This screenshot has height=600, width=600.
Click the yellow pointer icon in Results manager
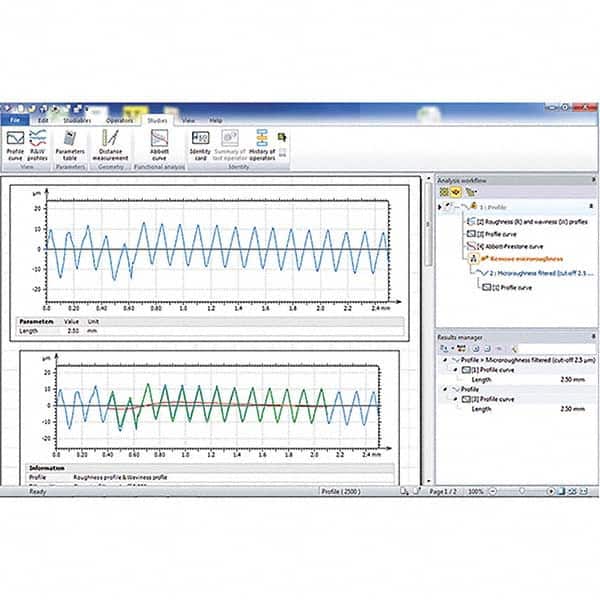coord(515,349)
